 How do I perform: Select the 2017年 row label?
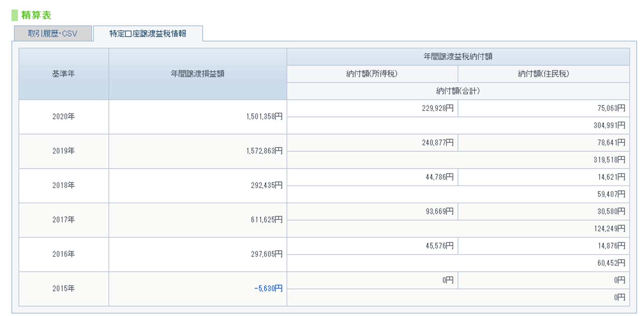pos(64,220)
